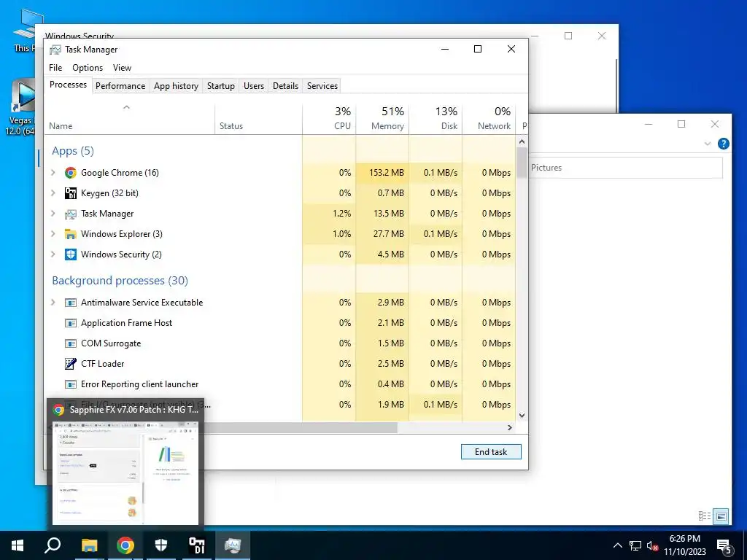Switch to the Users tab

coord(253,86)
